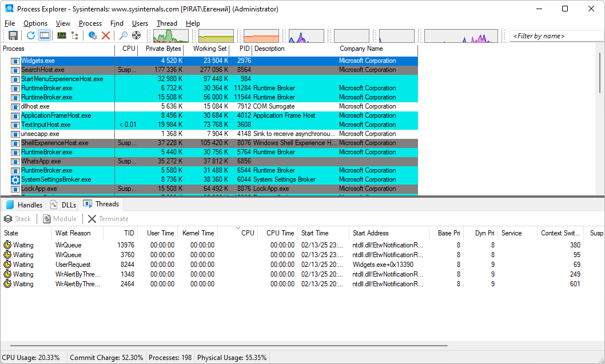605x364 pixels.
Task: Sort threads by Start Address column header
Action: (x=389, y=233)
